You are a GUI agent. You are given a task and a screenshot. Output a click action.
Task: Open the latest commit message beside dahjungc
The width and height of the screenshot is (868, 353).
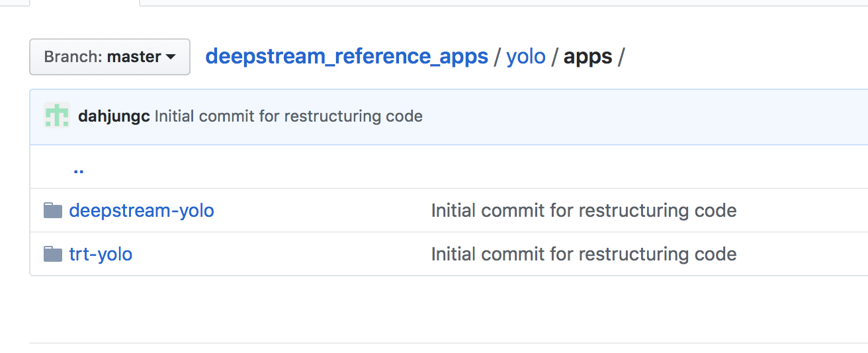pyautogui.click(x=288, y=116)
